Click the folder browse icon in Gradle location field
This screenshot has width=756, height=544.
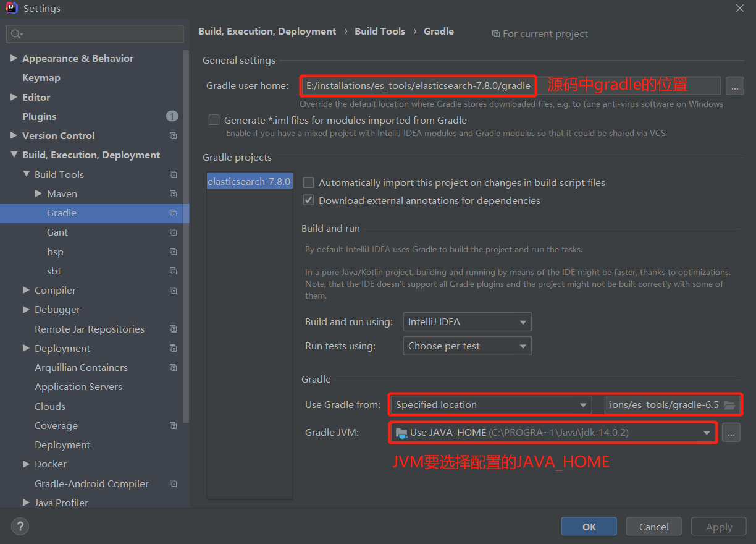coord(729,405)
